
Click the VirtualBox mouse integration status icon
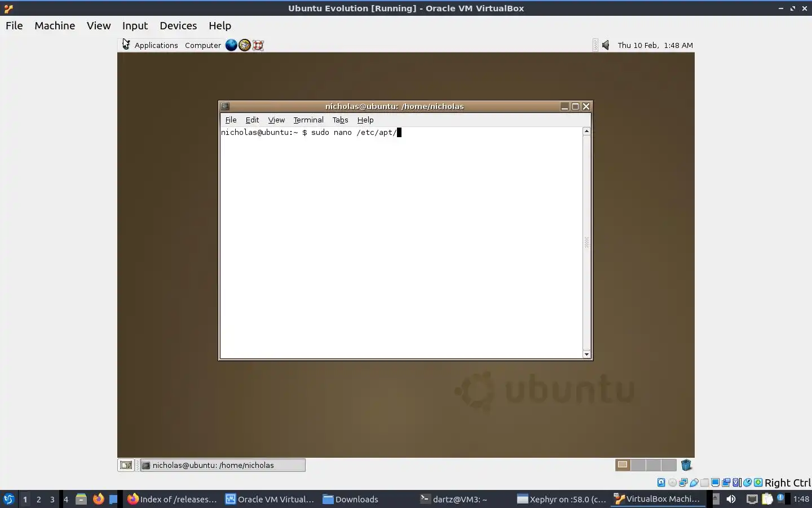747,483
